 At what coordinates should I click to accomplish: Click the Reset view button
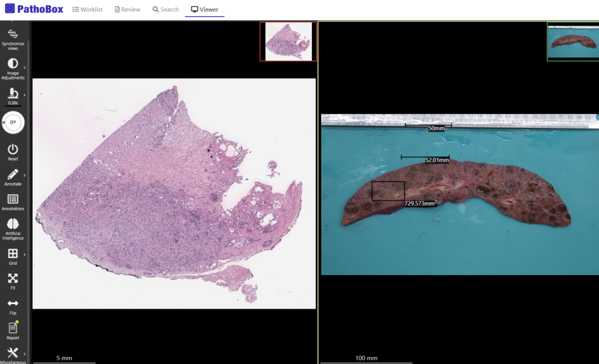click(x=13, y=149)
